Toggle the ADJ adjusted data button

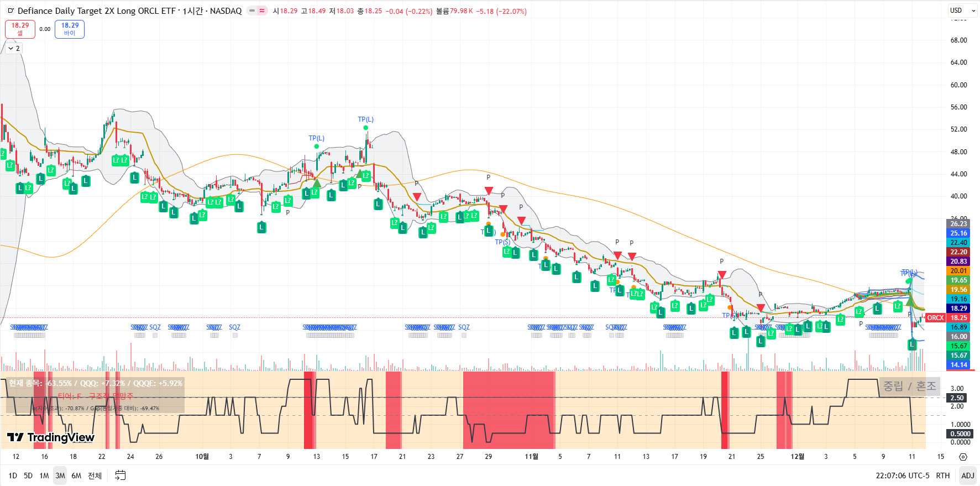pyautogui.click(x=968, y=475)
